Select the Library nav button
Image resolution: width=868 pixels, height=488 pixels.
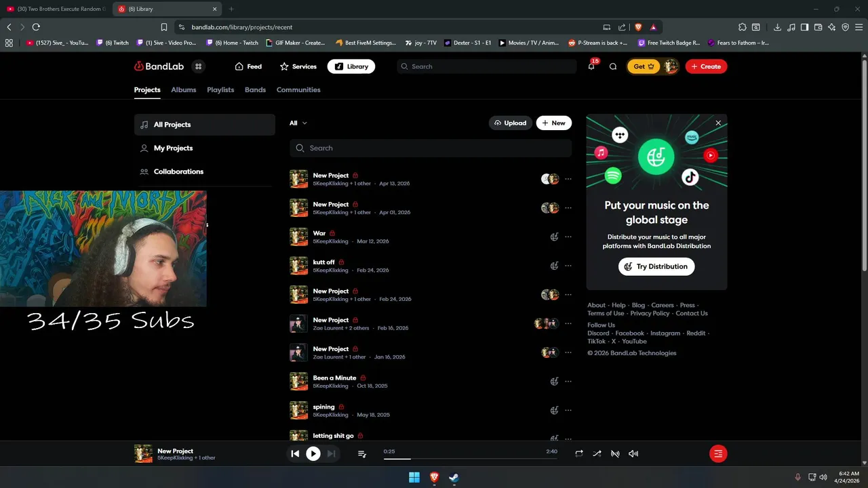point(351,66)
